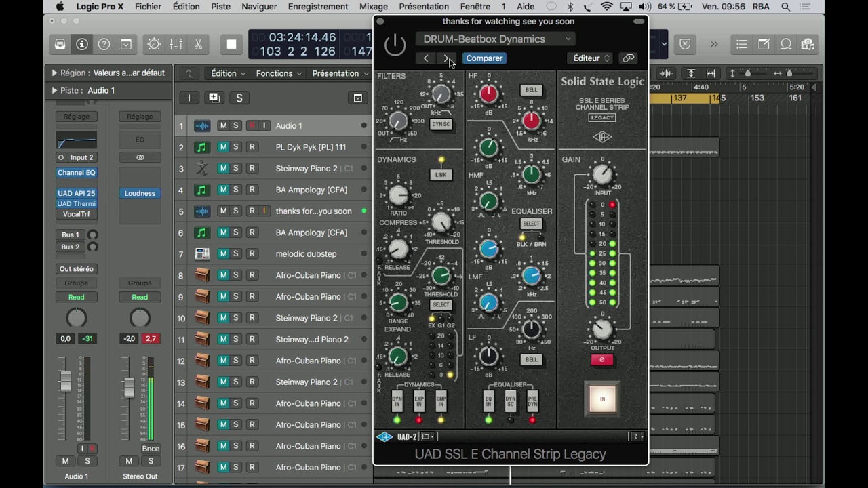Open the Fichier menu
This screenshot has height=488, width=868.
click(x=148, y=7)
